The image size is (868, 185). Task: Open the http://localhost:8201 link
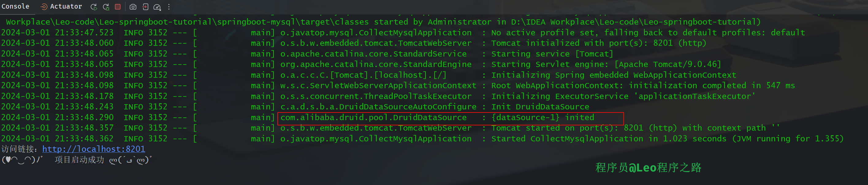(94, 149)
